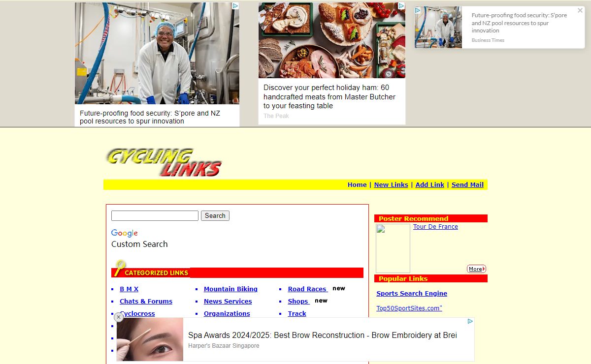Viewport: 591px width, 364px height.
Task: Visit the Top50SportSites.com link
Action: 409,308
